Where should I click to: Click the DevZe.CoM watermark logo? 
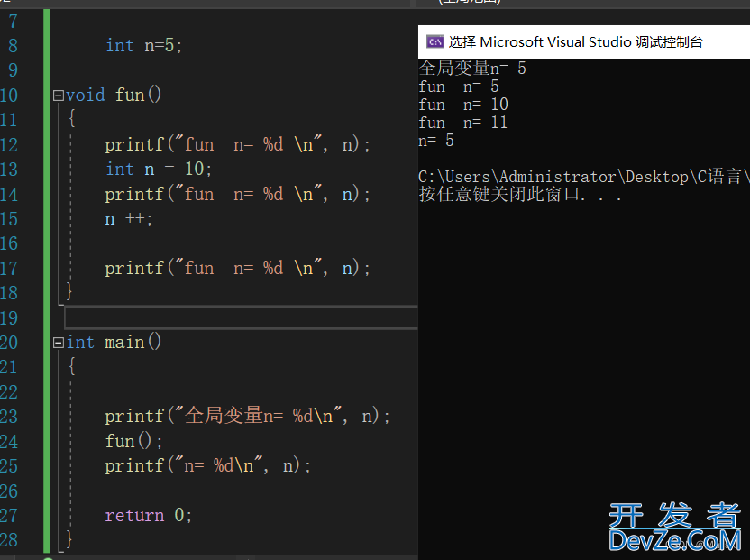pyautogui.click(x=675, y=527)
